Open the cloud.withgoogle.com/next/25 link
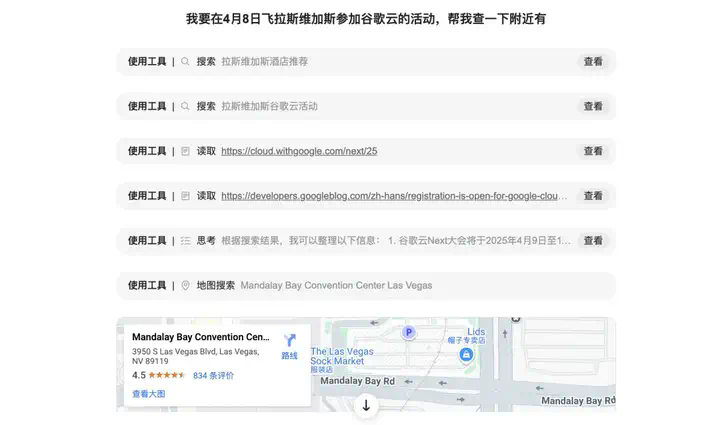 [299, 151]
